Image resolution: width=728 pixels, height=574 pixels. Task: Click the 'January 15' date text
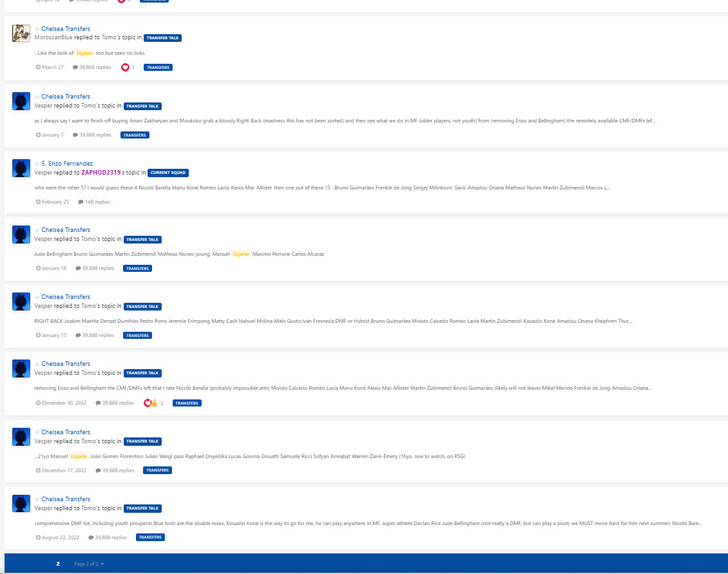click(54, 335)
